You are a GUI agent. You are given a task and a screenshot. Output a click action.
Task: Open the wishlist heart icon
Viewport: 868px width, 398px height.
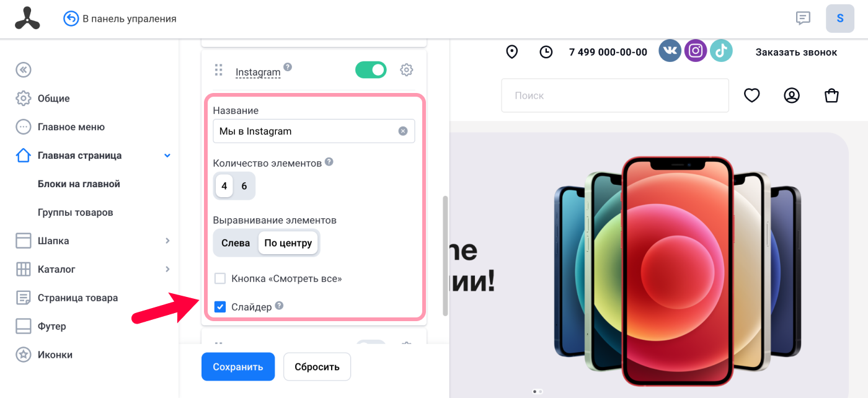coord(752,95)
